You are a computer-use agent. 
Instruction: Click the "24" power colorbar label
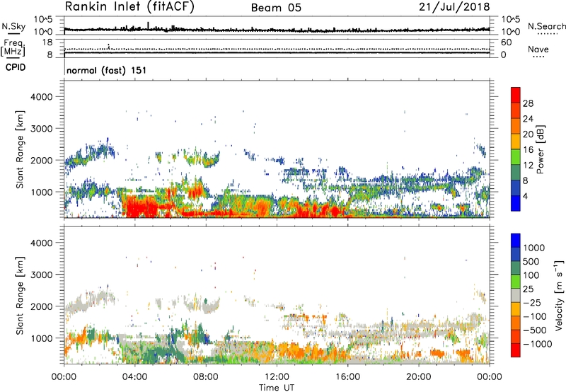528,119
